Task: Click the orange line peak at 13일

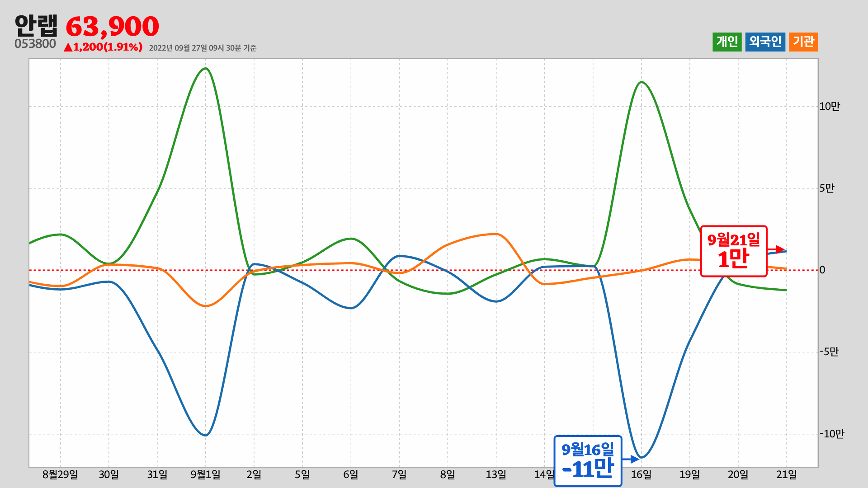Action: point(496,234)
